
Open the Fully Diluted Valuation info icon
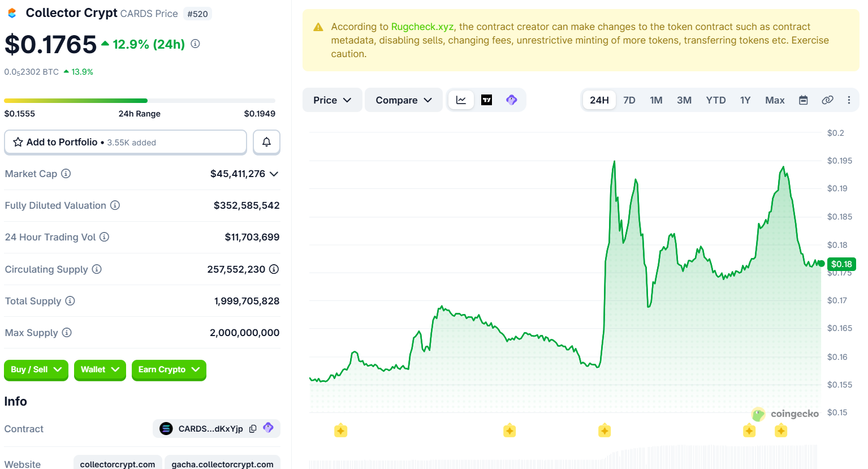(x=115, y=205)
